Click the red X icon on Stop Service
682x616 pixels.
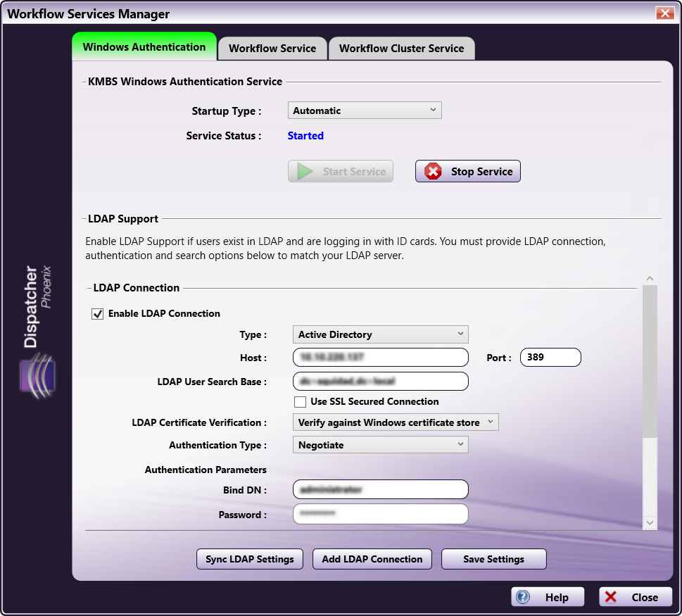(x=433, y=171)
